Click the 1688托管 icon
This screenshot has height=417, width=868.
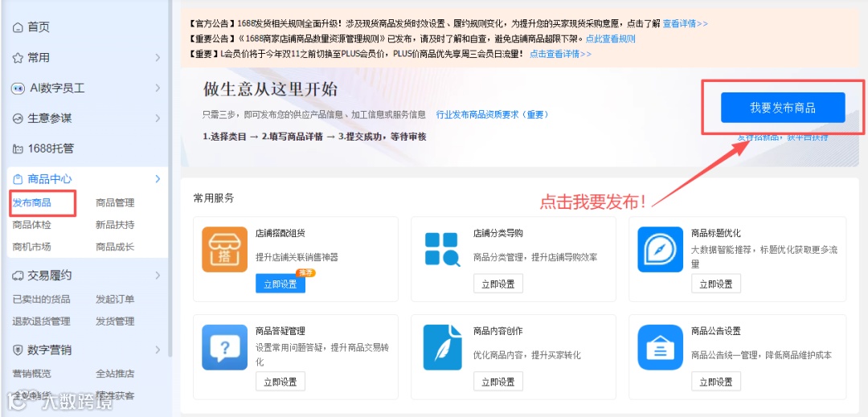[18, 149]
